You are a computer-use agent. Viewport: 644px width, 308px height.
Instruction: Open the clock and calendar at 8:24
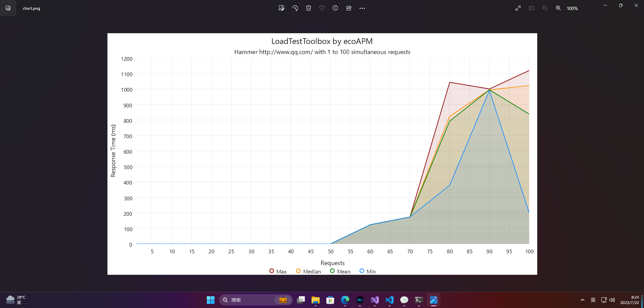[630, 300]
